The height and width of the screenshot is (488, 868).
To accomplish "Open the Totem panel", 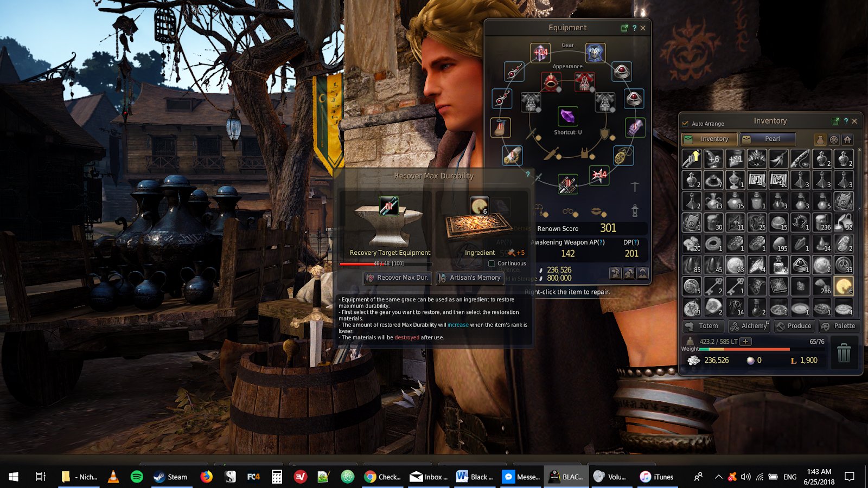I will pos(703,326).
